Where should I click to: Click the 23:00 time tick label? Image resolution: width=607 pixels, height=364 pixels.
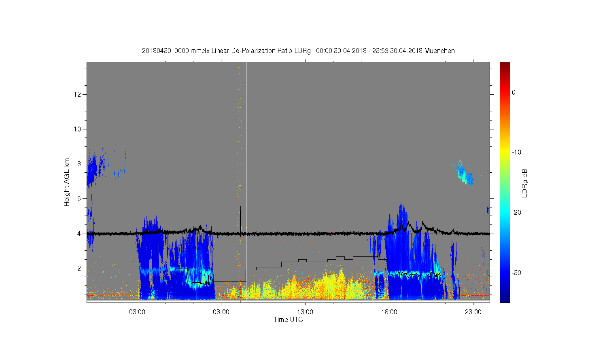(x=473, y=312)
